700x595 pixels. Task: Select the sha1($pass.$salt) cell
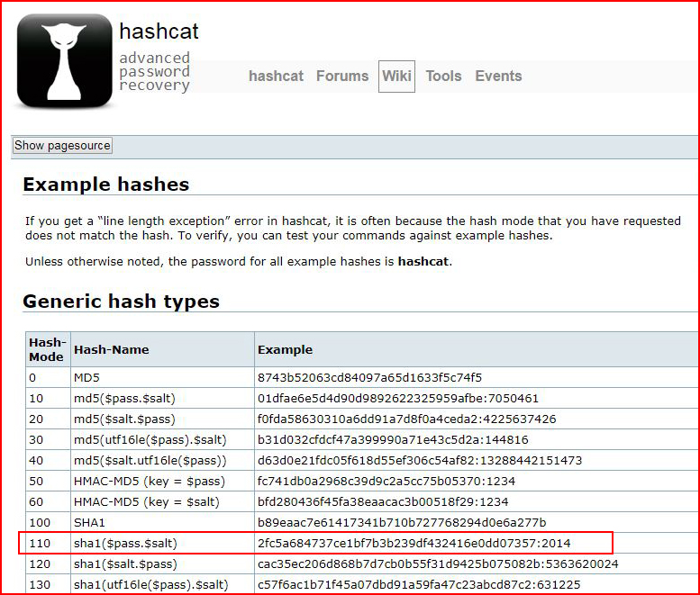(162, 544)
